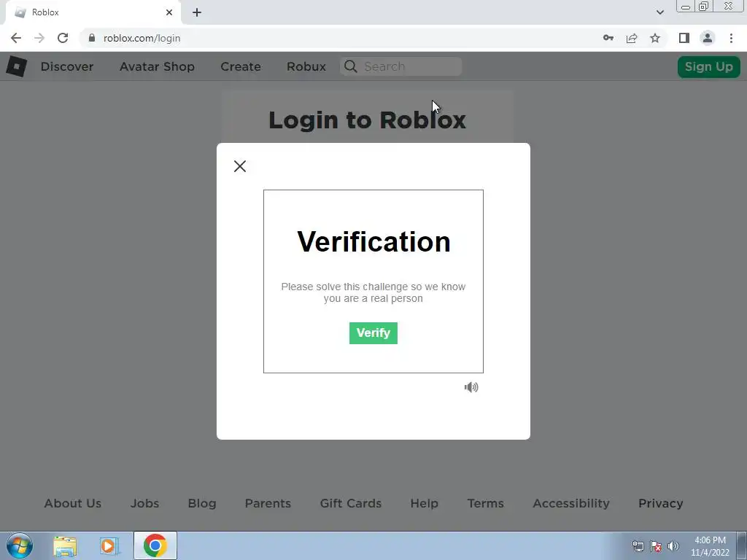Open the Jobs footer link
747x560 pixels.
[x=145, y=503]
